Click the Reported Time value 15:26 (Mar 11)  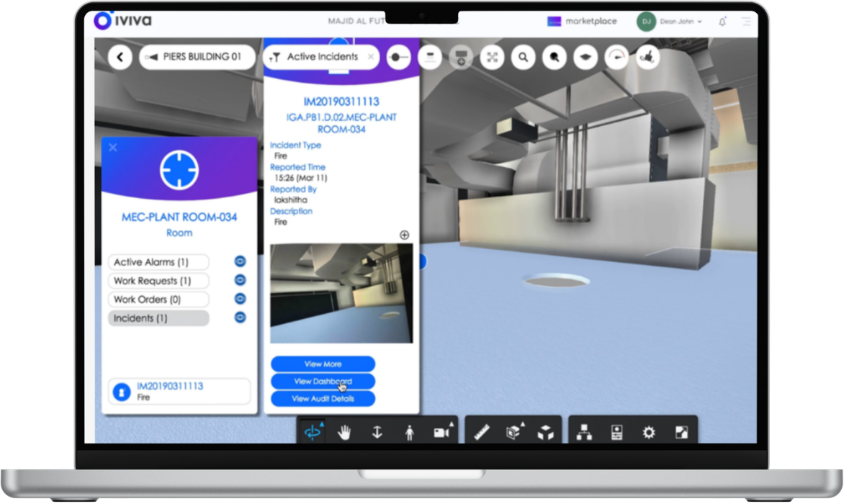(300, 178)
